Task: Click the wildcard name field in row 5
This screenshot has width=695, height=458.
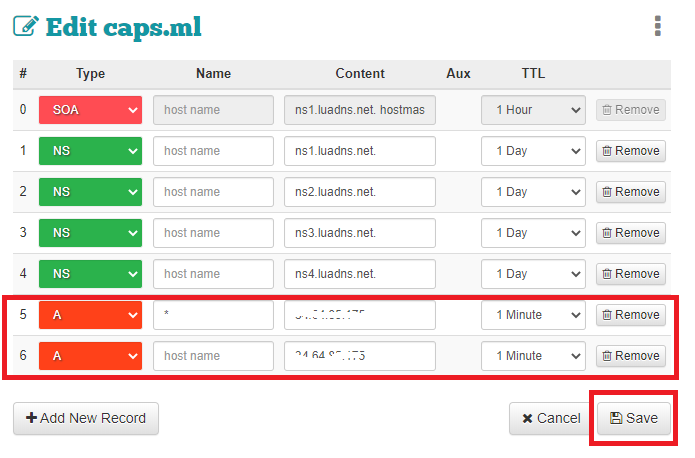Action: point(213,315)
